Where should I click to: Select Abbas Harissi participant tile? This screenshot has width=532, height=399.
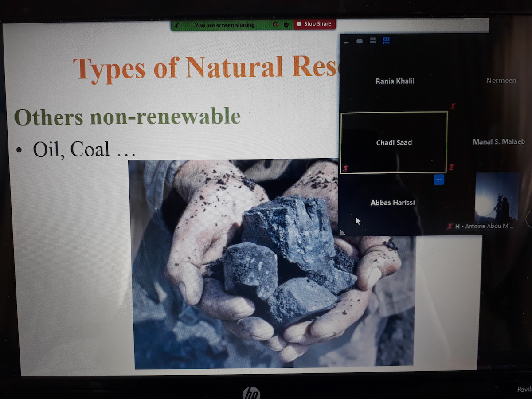pos(393,203)
